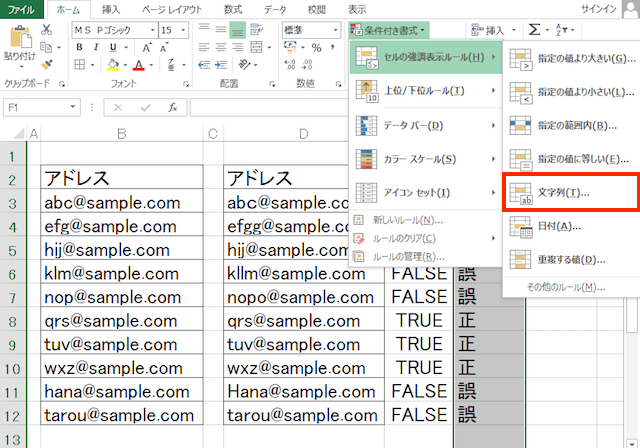The image size is (640, 448).
Task: Toggle center horizontal alignment
Action: click(221, 47)
